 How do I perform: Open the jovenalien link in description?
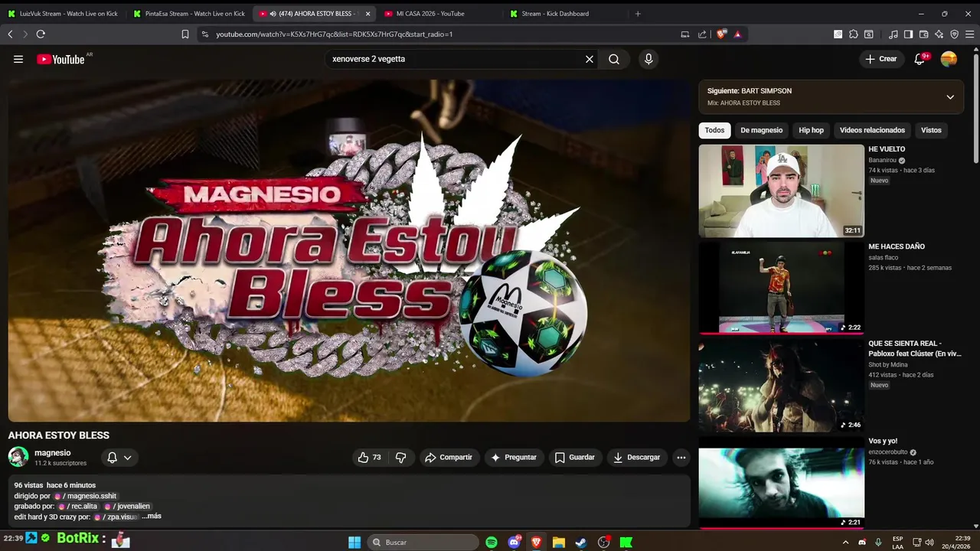click(127, 506)
